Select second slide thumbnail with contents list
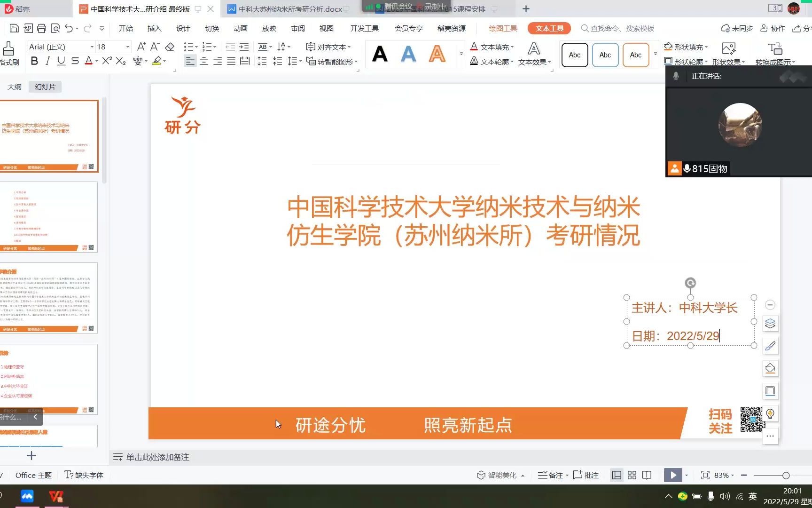812x508 pixels. (x=48, y=217)
